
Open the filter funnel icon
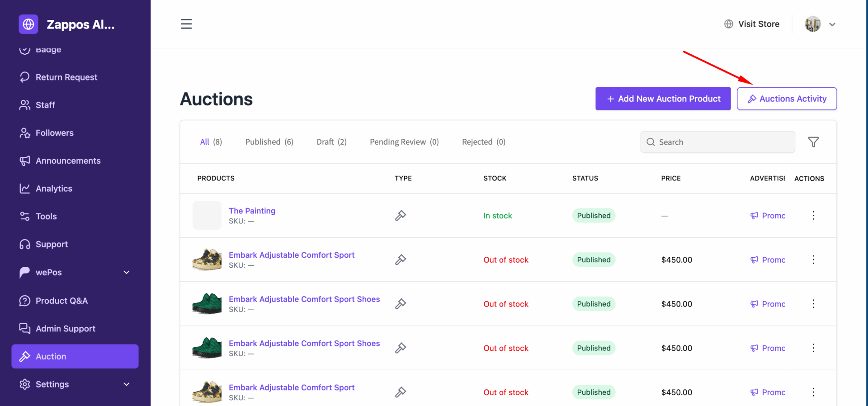pyautogui.click(x=813, y=142)
